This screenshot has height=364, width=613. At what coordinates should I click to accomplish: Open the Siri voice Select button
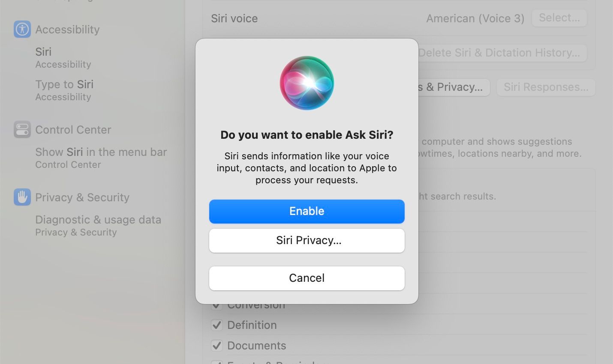(x=559, y=18)
